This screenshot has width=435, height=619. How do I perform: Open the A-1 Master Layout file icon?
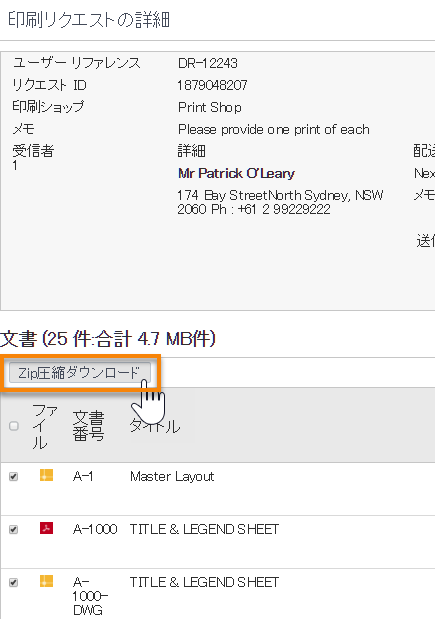click(47, 475)
